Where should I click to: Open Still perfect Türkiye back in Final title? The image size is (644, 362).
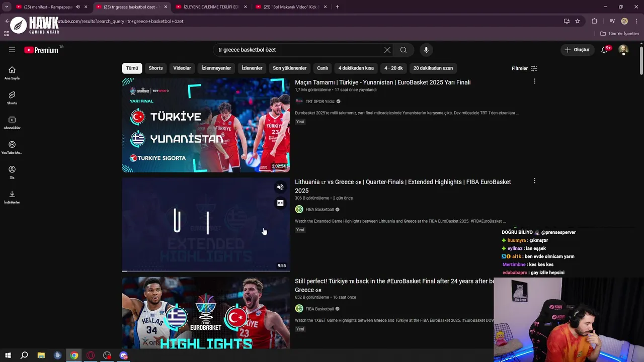point(394,286)
